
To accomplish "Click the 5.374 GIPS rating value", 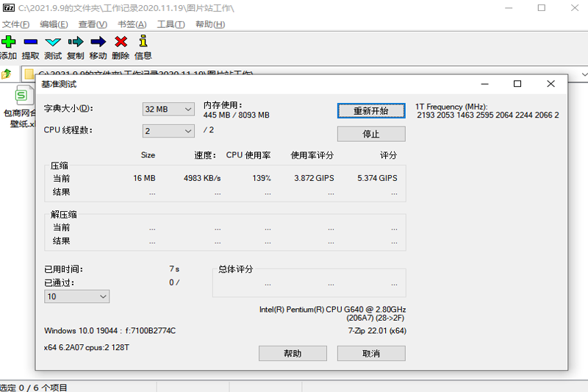I will (x=377, y=178).
